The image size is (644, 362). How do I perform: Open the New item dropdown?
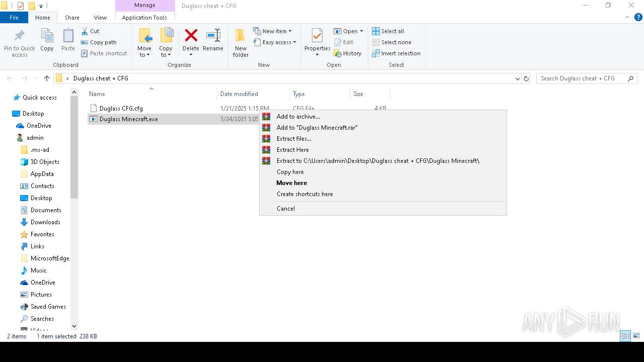272,31
